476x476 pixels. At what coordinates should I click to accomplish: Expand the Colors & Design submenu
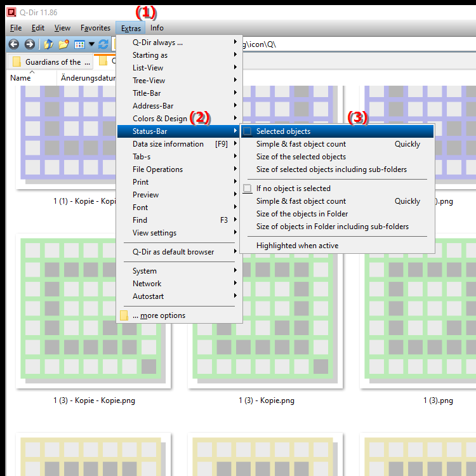[180, 119]
